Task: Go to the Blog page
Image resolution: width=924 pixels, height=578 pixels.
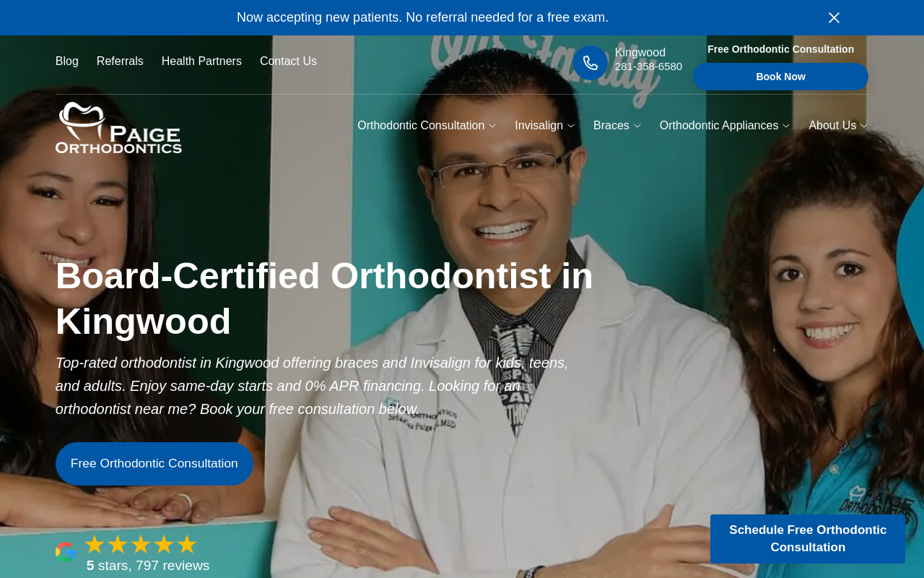Action: pyautogui.click(x=67, y=61)
